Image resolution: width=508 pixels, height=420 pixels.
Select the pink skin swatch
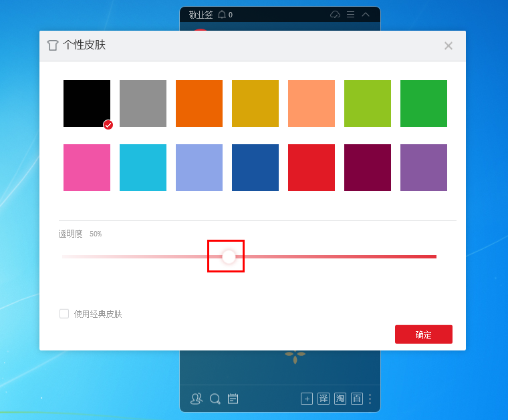click(87, 168)
